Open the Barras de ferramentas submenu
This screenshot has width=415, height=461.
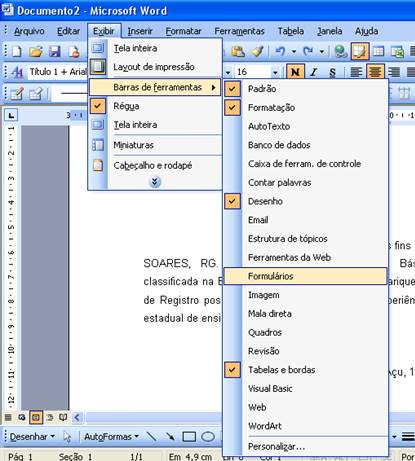pyautogui.click(x=155, y=87)
